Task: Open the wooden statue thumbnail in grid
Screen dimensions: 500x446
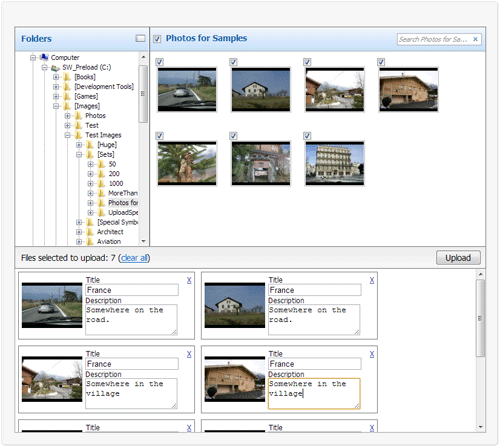Action: click(187, 163)
